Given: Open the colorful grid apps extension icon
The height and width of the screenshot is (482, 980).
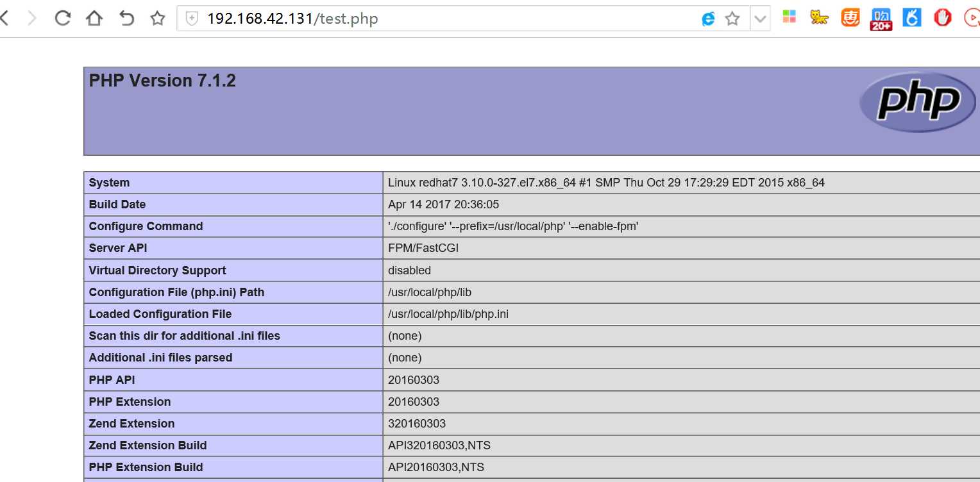Looking at the screenshot, I should tap(790, 17).
